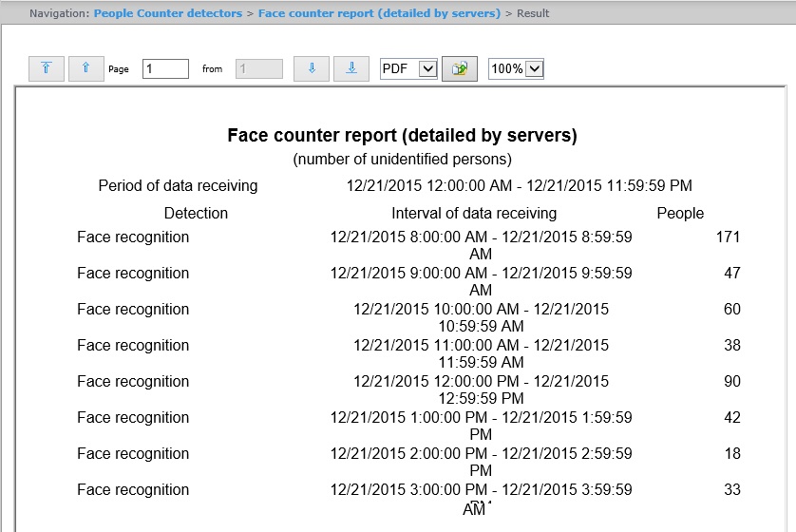Screen dimensions: 796x532
Task: Click the people count 171
Action: click(728, 237)
